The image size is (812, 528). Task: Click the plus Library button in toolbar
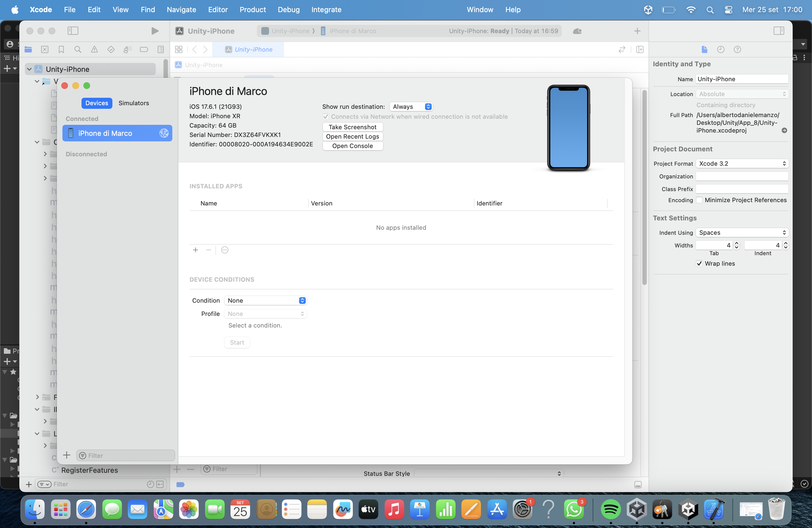(x=637, y=31)
